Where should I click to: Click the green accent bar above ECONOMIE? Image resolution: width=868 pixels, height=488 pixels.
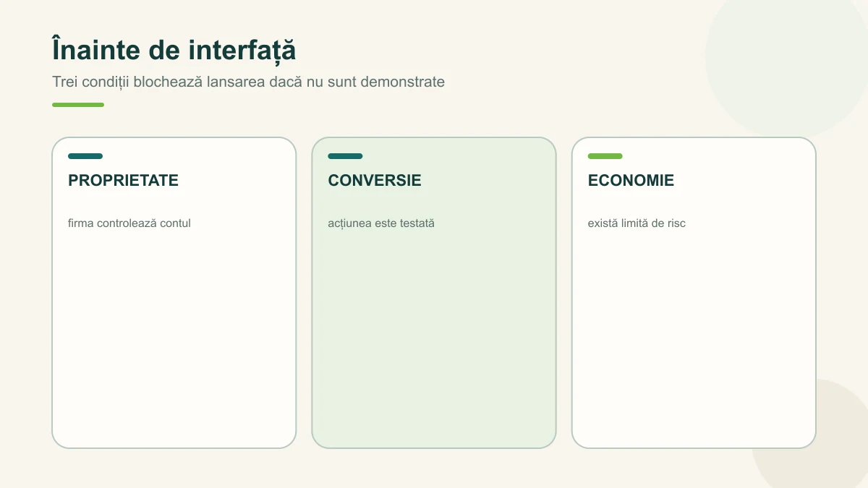(x=605, y=156)
